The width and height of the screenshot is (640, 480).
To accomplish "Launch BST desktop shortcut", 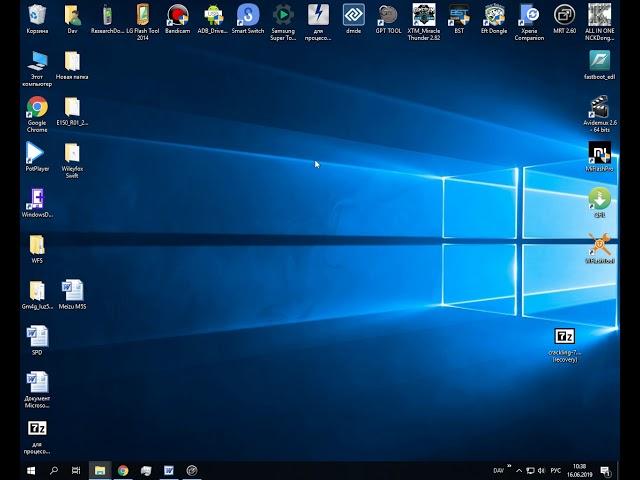I will pyautogui.click(x=459, y=19).
